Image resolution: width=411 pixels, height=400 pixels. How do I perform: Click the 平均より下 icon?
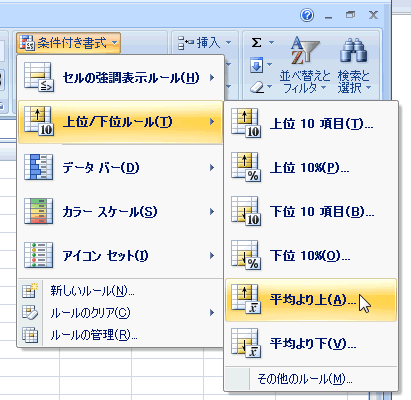[x=246, y=343]
